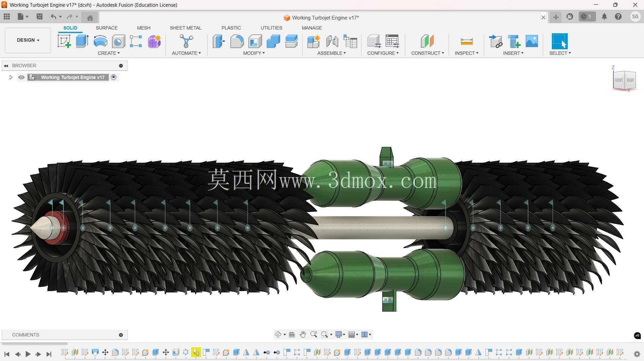Switch to the UTILITIES tab
644x361 pixels.
tap(271, 28)
